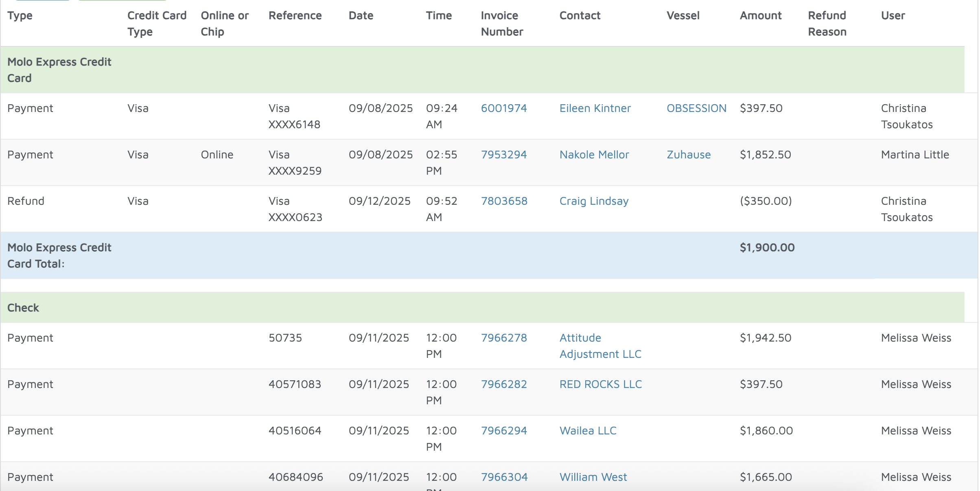View contact Craig Lindsay
The height and width of the screenshot is (491, 980).
(x=593, y=201)
